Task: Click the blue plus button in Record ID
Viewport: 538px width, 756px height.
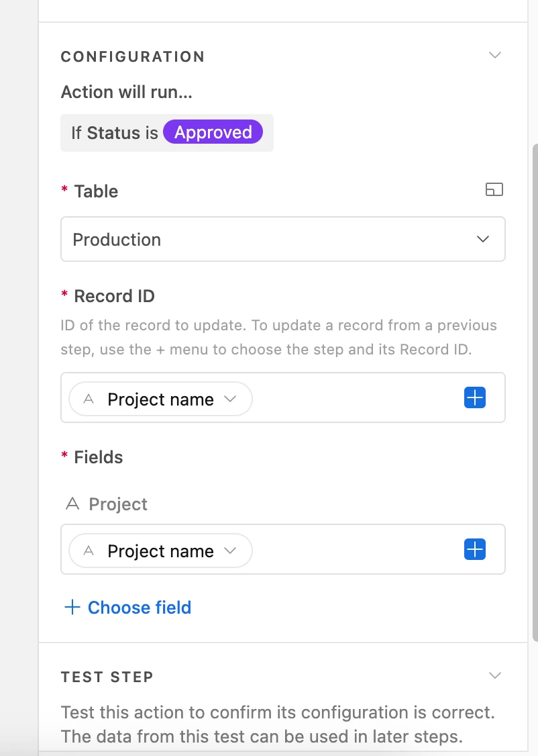Action: pyautogui.click(x=474, y=398)
